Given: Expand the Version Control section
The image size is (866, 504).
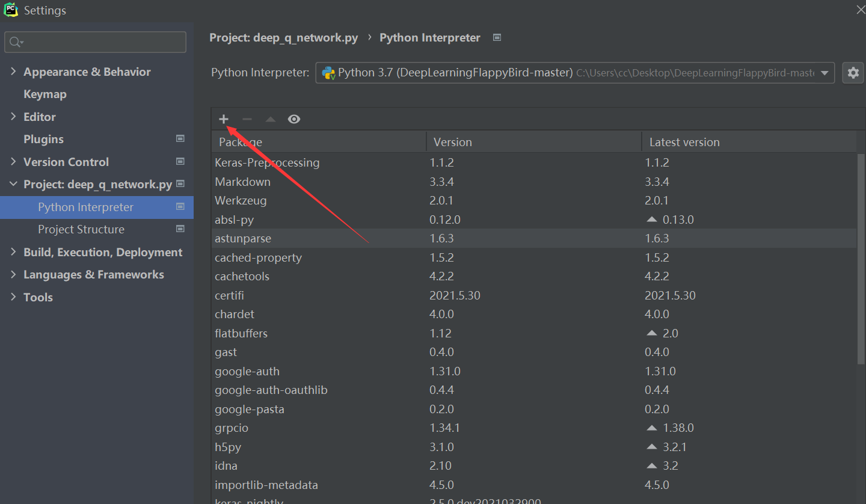Looking at the screenshot, I should point(13,162).
